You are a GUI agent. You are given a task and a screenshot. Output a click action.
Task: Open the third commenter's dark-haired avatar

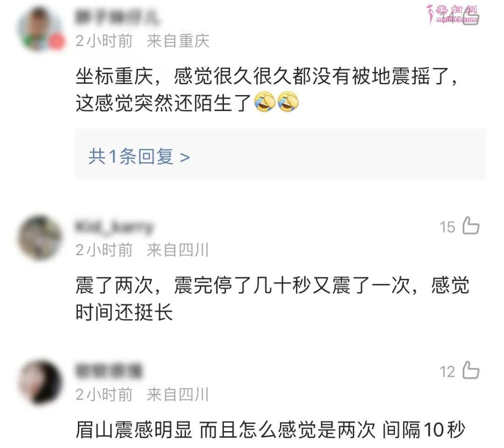[40, 382]
